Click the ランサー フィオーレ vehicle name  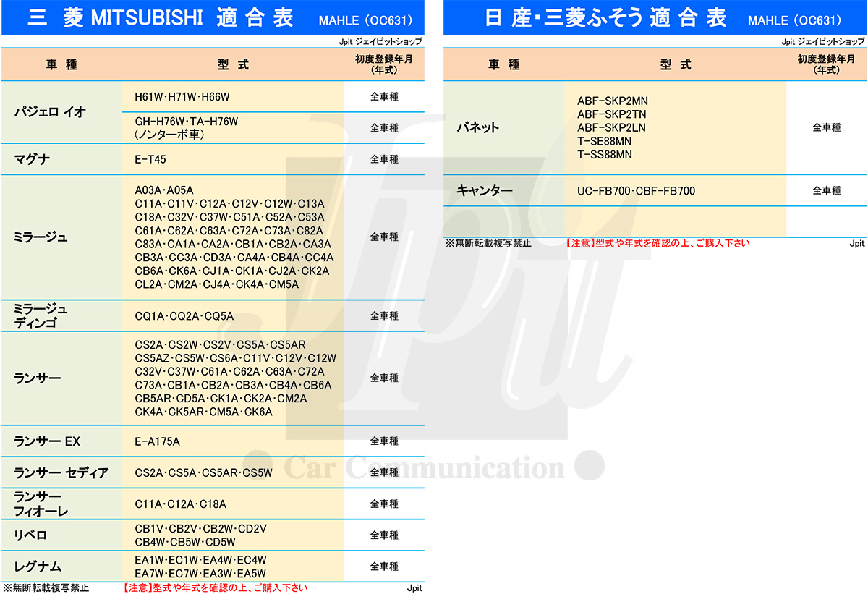click(41, 504)
